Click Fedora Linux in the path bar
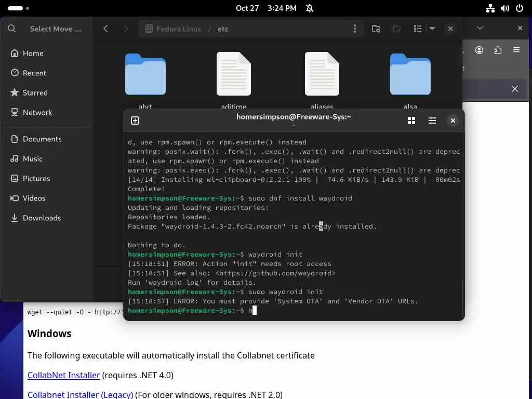Viewport: 532px width, 399px height. point(174,29)
